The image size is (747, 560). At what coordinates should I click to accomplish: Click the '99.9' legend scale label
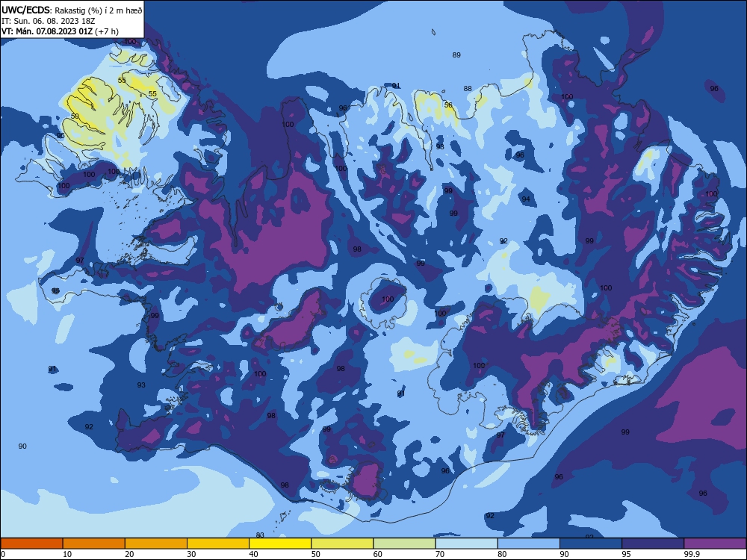[692, 554]
